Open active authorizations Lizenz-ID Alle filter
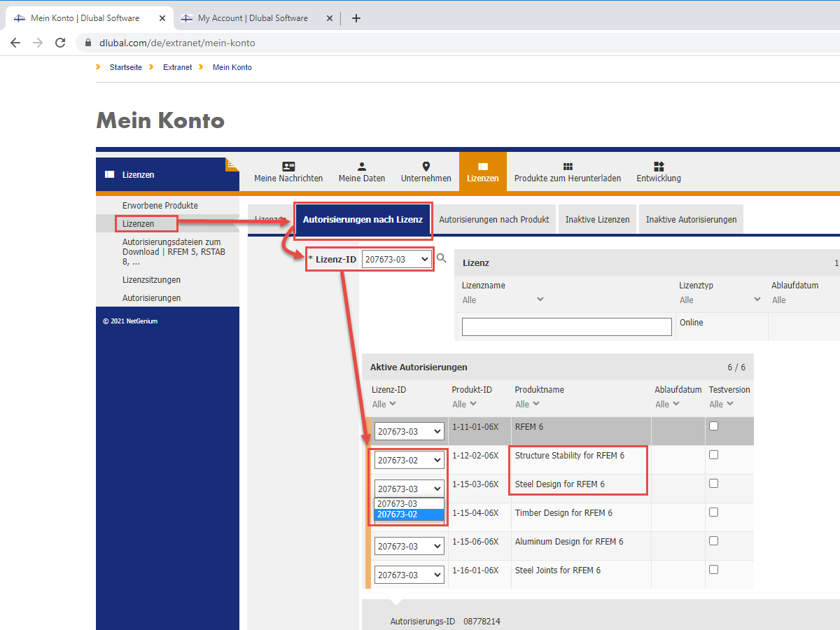 tap(384, 404)
